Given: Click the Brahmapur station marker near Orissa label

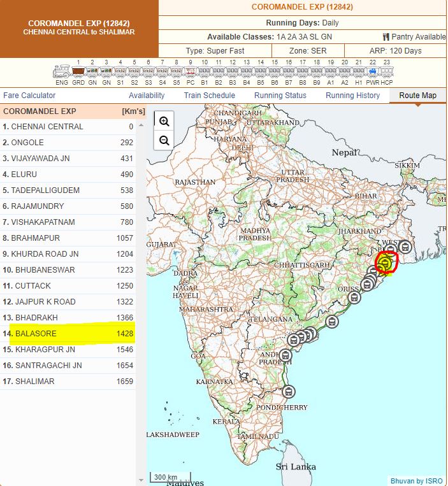Looking at the screenshot, I should [354, 297].
